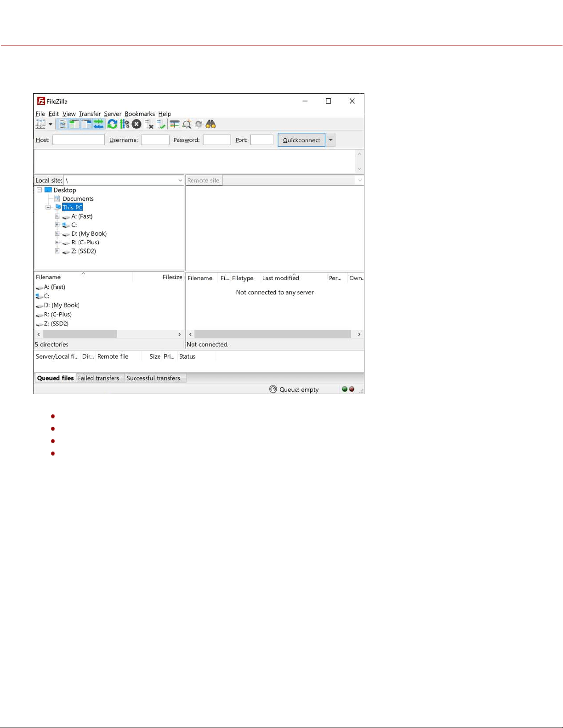The image size is (563, 728).
Task: Toggle directory comparison icon
Action: click(187, 124)
